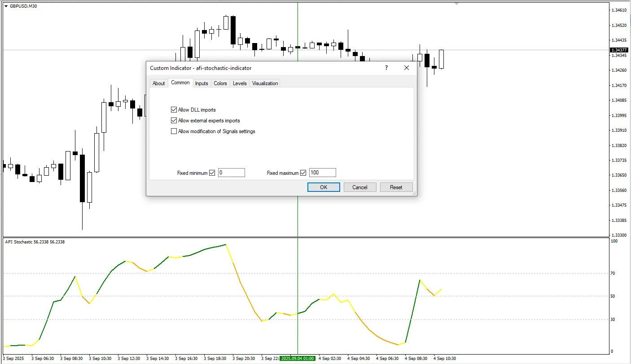The width and height of the screenshot is (631, 364).
Task: Edit the Fixed minimum value field
Action: click(231, 172)
